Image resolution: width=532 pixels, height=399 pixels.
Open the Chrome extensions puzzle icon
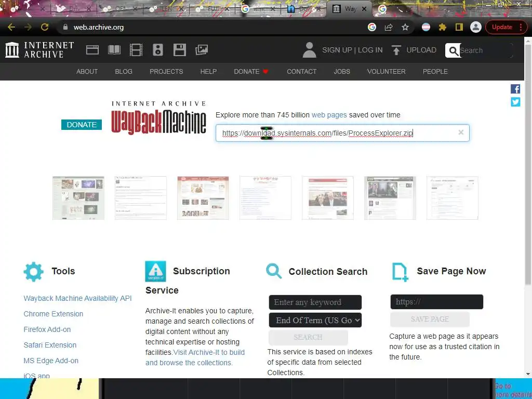tap(443, 27)
